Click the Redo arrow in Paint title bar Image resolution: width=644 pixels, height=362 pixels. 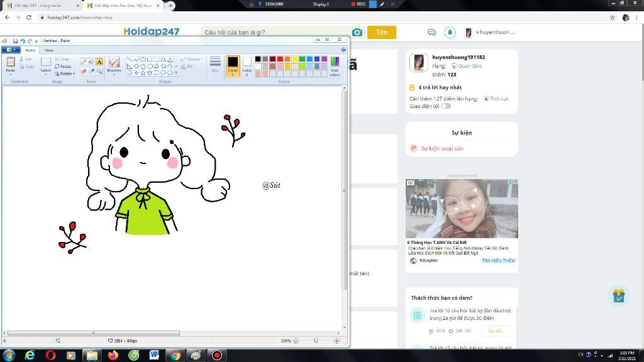pyautogui.click(x=30, y=41)
